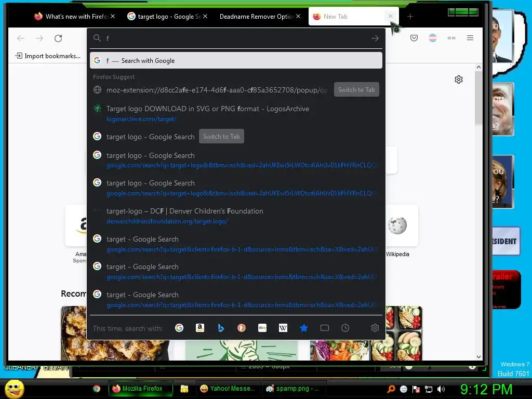Open the Target logo DOWNLOAD LogosArchive suggestion

pyautogui.click(x=236, y=113)
